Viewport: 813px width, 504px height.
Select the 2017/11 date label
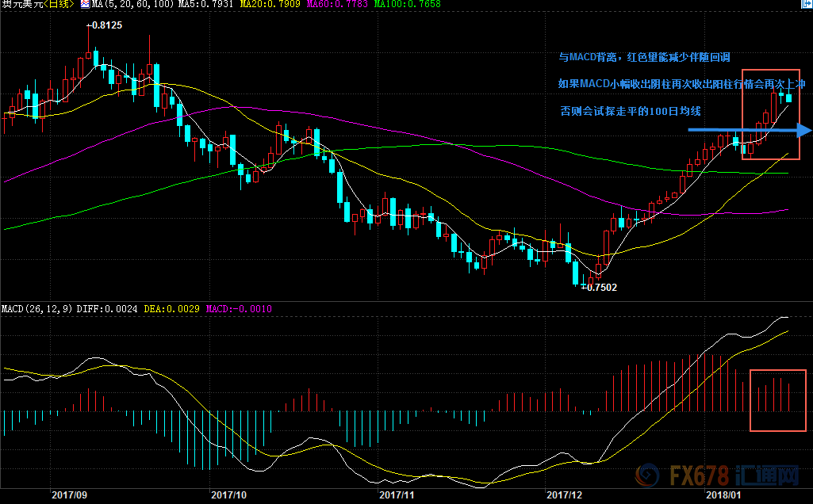397,494
